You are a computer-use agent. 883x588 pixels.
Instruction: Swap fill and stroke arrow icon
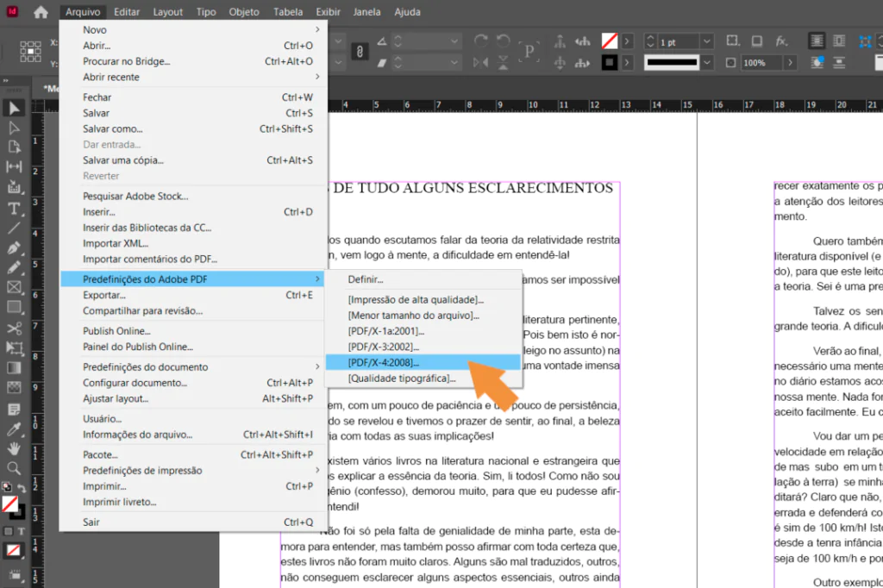coord(22,488)
